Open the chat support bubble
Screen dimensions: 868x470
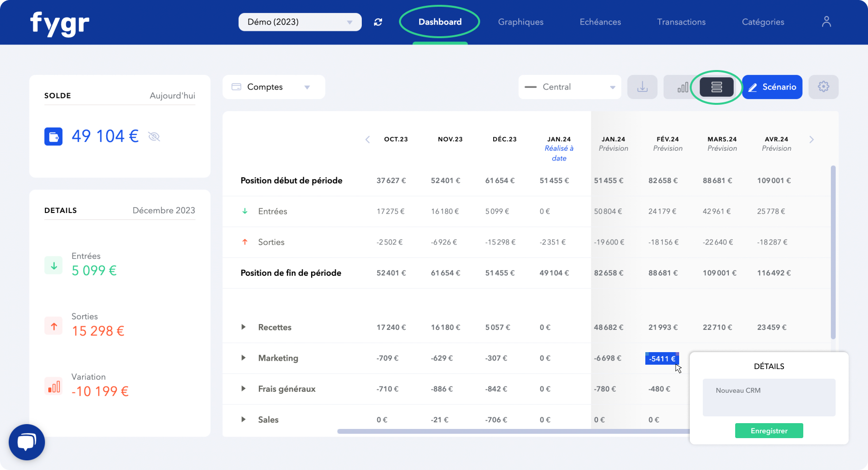27,442
